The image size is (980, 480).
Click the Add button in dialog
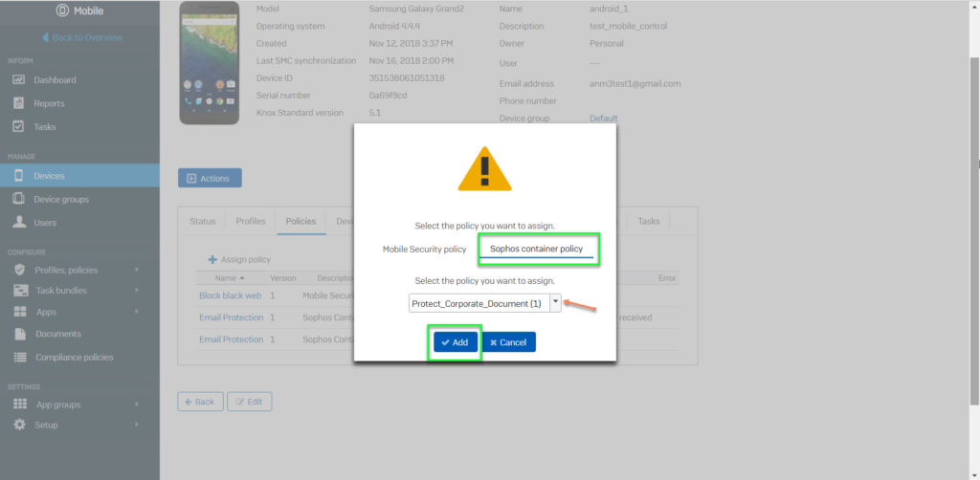coord(455,342)
